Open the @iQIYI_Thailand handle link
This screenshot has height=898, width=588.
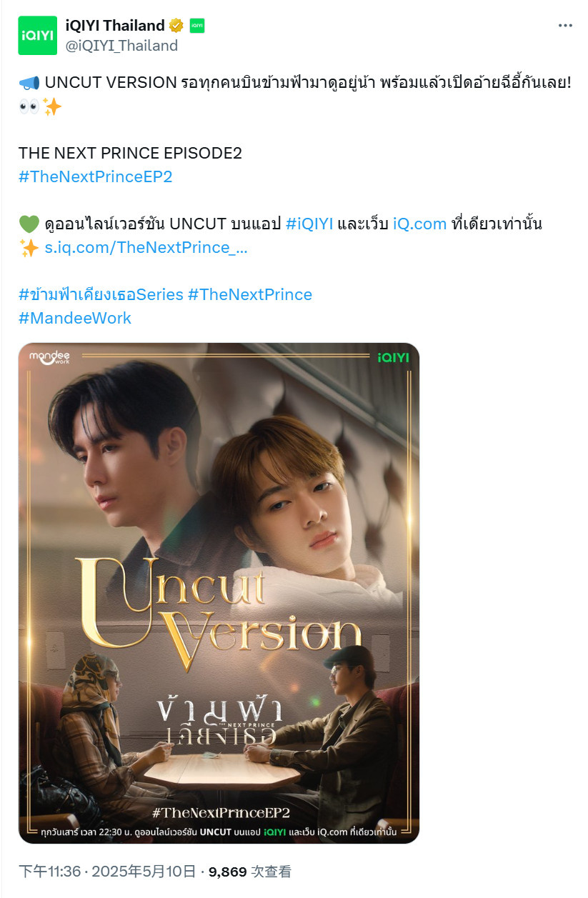point(121,46)
